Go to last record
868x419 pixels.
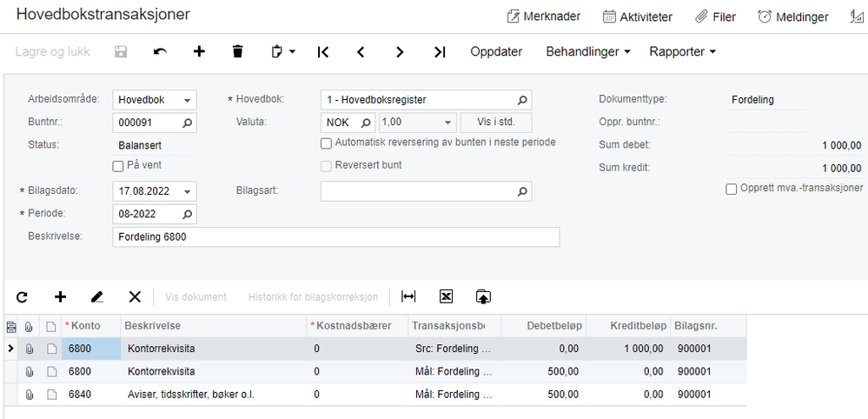coord(440,51)
